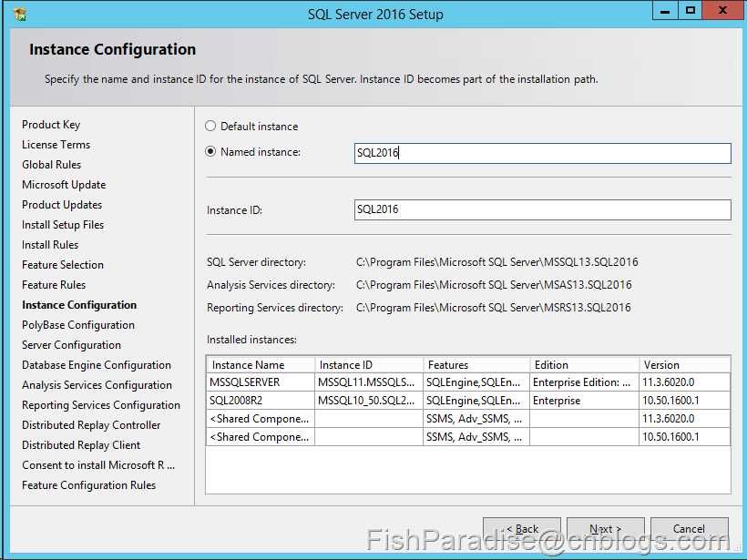
Task: Go to the License Terms step
Action: tap(56, 144)
